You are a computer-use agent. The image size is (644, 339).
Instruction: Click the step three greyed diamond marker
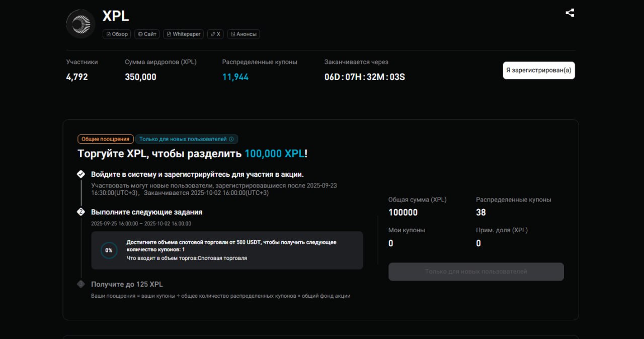[x=80, y=284]
